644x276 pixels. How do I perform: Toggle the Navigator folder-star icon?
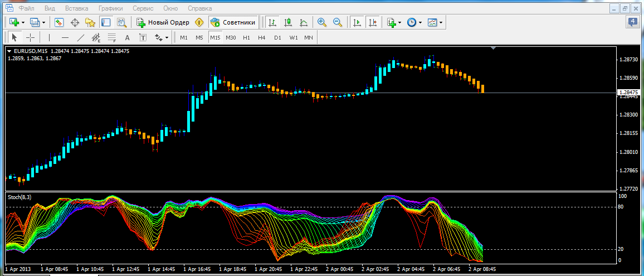click(x=90, y=22)
